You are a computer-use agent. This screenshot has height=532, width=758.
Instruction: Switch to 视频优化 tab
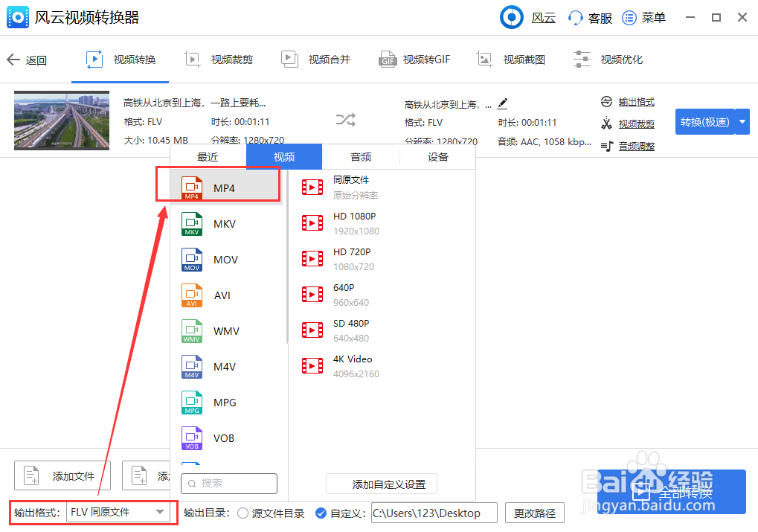[608, 60]
